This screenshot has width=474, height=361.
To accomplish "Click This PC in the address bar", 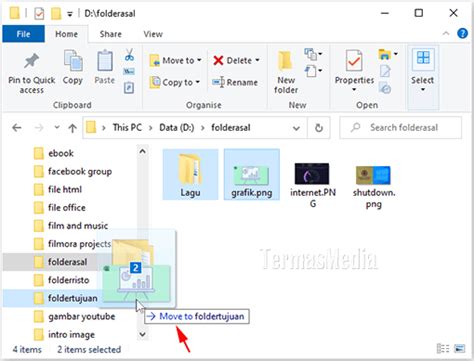I will 127,128.
